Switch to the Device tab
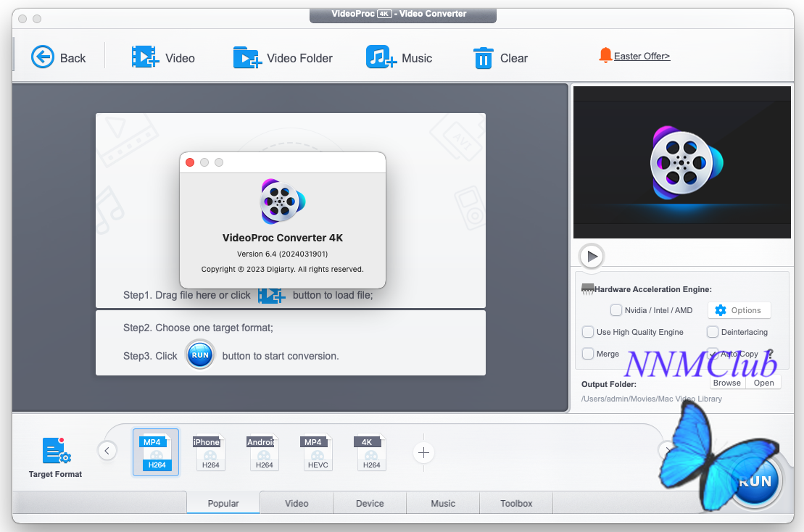 coord(370,503)
